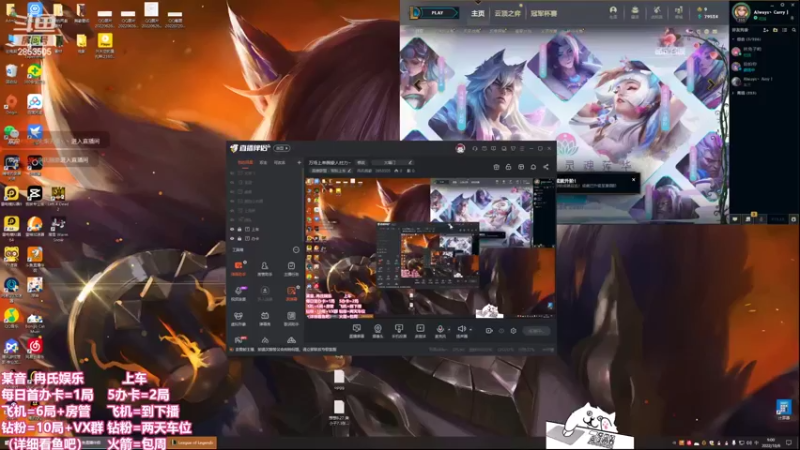Open the profile icon in League client header

click(x=613, y=12)
